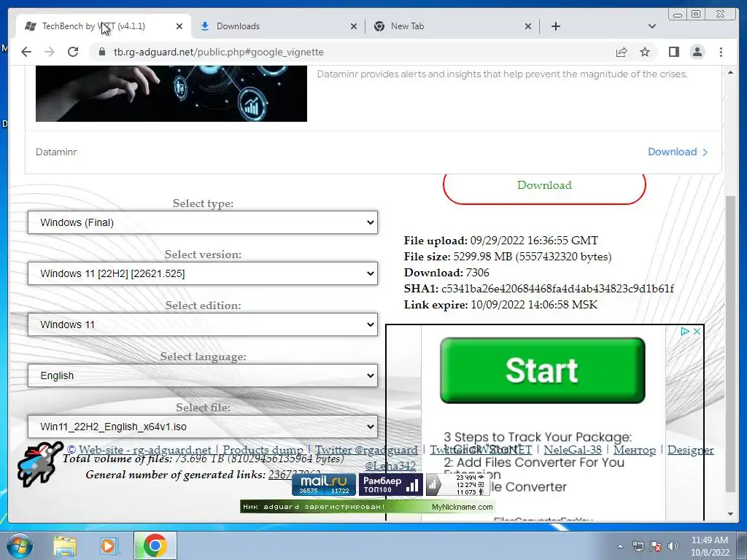
Task: Open the Designer link
Action: (x=690, y=449)
